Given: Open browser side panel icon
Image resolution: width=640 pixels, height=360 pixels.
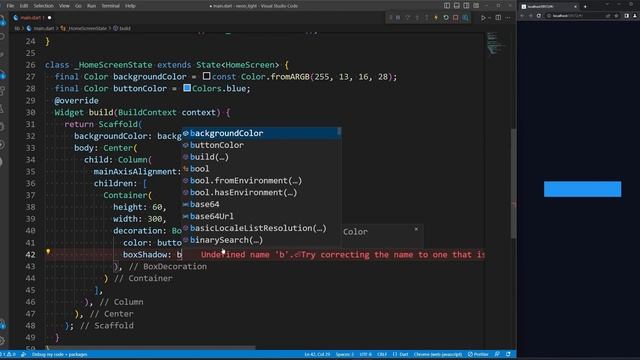Looking at the screenshot, I should click(627, 16).
